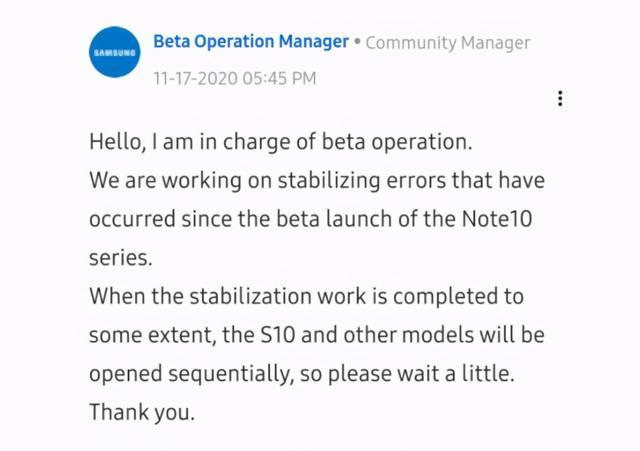
Task: Click the bullet separator after the username
Action: pyautogui.click(x=357, y=43)
